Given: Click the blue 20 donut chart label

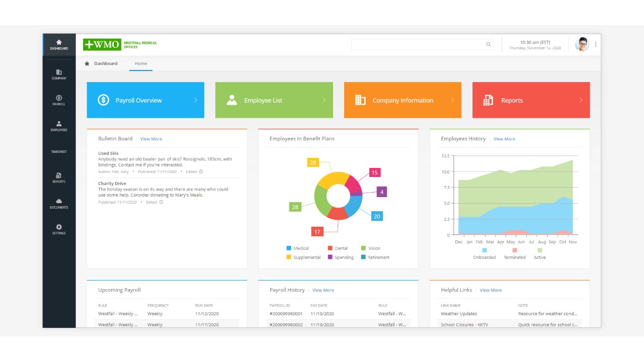Looking at the screenshot, I should click(377, 216).
